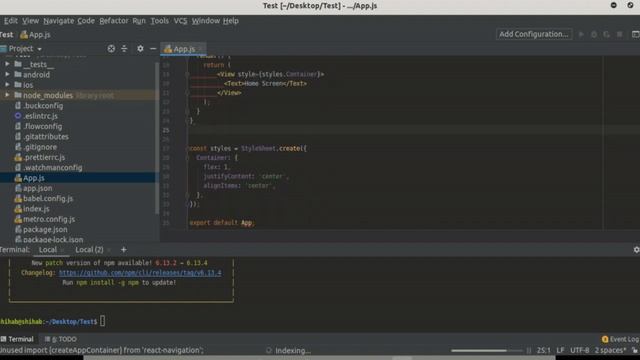
Task: Click the green Run icon in toolbar
Action: pyautogui.click(x=581, y=34)
